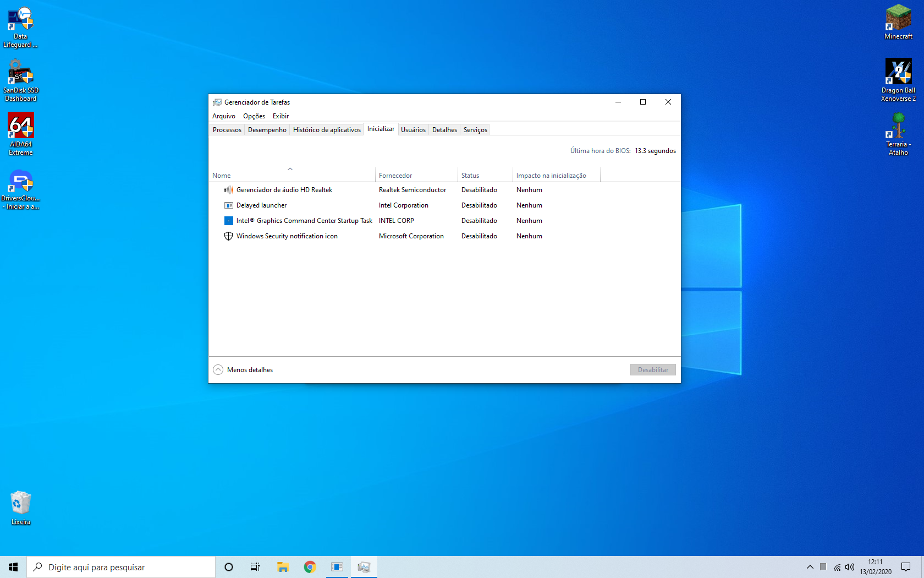
Task: Switch to Processos tab
Action: [x=227, y=130]
